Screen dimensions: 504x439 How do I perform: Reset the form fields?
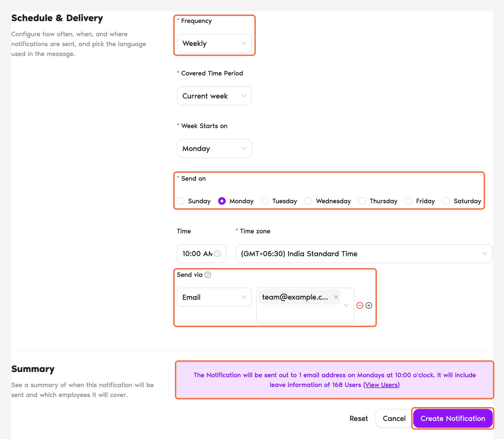pyautogui.click(x=358, y=418)
